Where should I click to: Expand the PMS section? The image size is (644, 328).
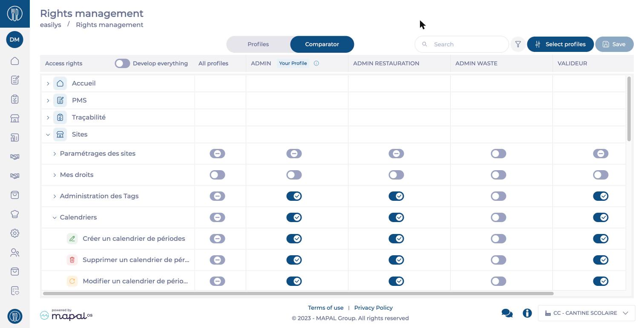(48, 100)
